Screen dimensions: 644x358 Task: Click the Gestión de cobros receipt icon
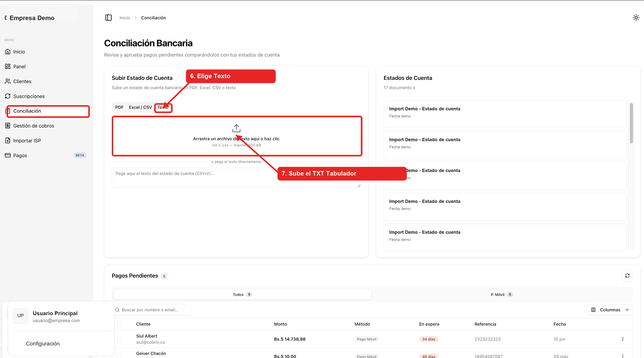[x=8, y=126]
